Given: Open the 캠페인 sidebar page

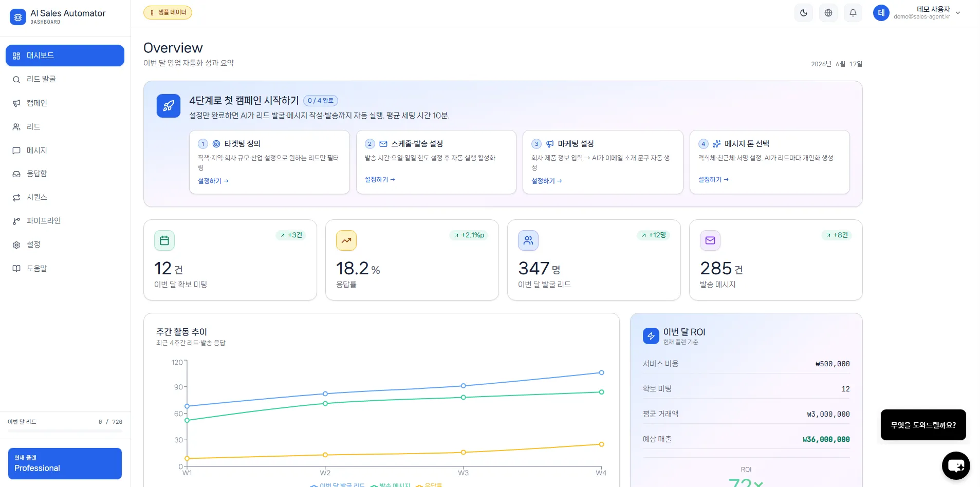Looking at the screenshot, I should click(65, 103).
